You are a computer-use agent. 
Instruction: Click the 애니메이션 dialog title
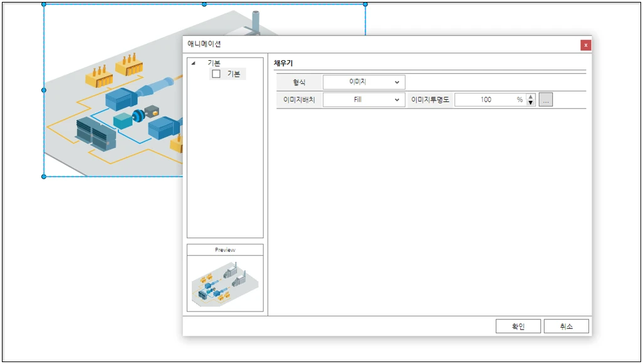click(204, 44)
